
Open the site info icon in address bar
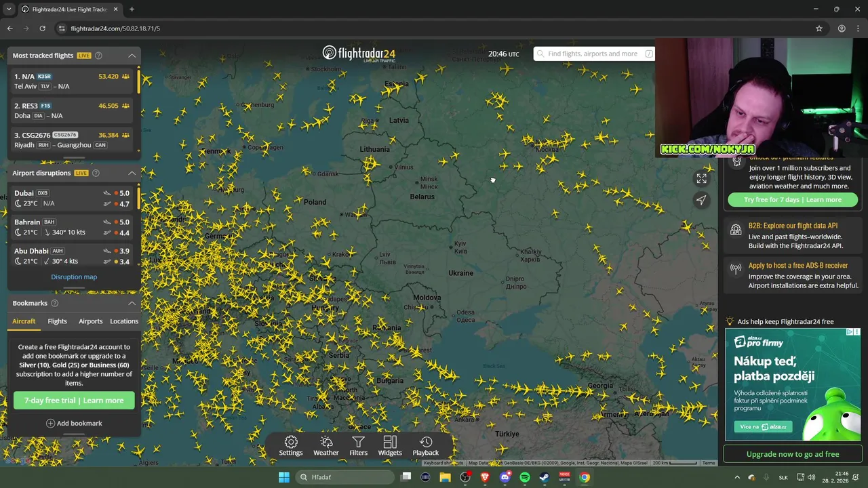pyautogui.click(x=62, y=28)
